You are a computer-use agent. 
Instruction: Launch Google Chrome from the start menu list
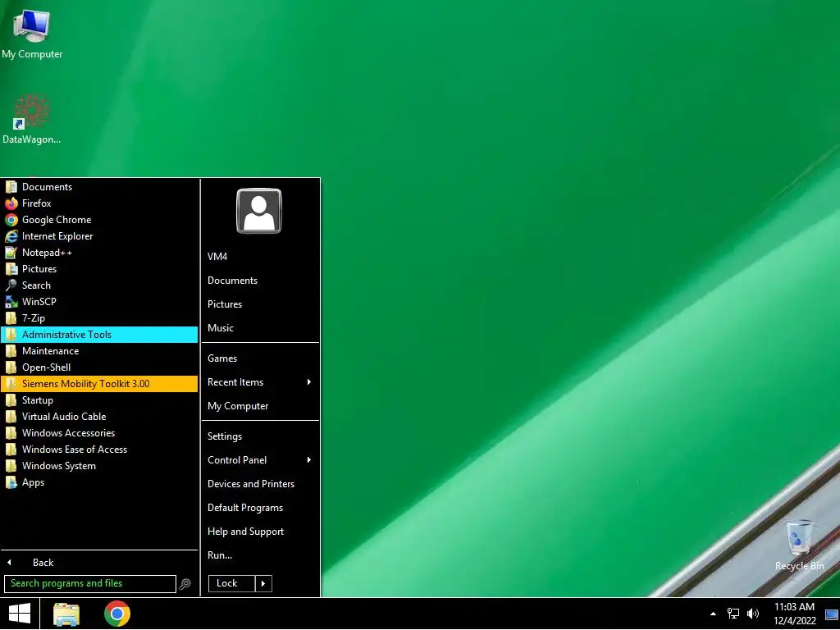11,220
